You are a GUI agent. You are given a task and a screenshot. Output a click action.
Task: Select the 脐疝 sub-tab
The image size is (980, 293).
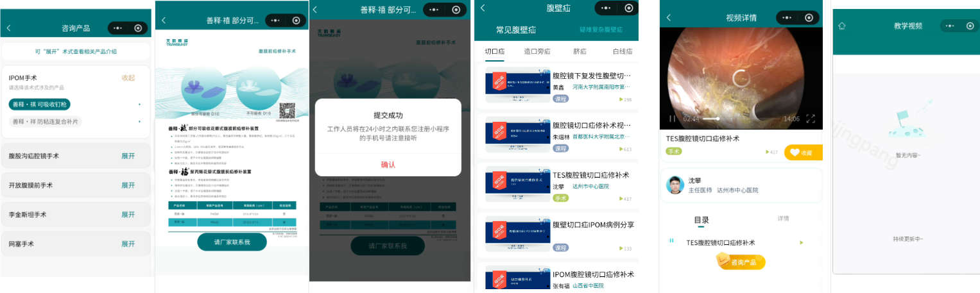pyautogui.click(x=580, y=52)
